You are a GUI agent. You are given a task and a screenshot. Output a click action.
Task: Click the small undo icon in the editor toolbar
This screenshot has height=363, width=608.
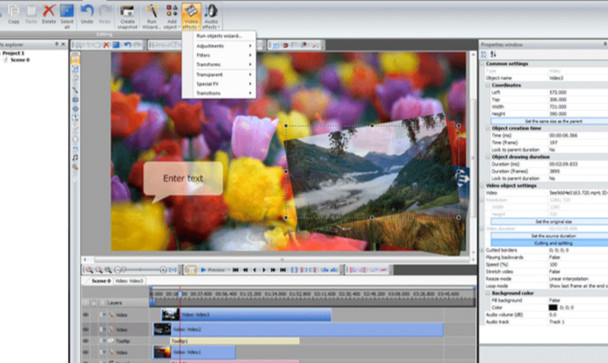point(127,45)
